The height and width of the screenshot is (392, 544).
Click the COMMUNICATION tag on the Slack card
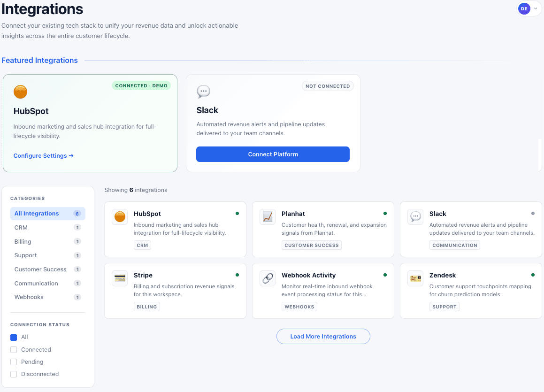455,245
